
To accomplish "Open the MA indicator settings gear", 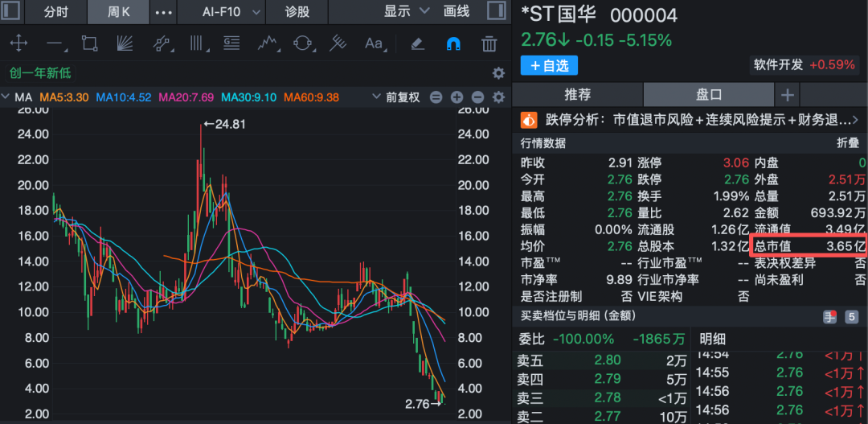I will pos(498,97).
